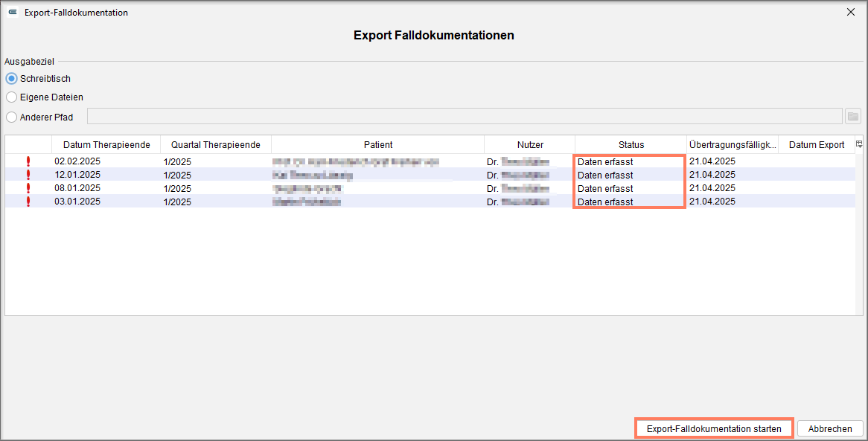Close the Export-Falldokumentation window

(x=851, y=12)
